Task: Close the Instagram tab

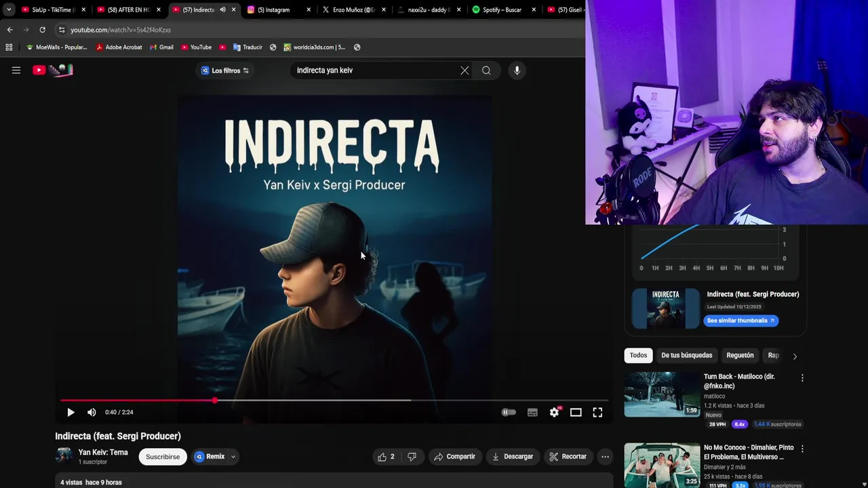Action: click(x=309, y=9)
